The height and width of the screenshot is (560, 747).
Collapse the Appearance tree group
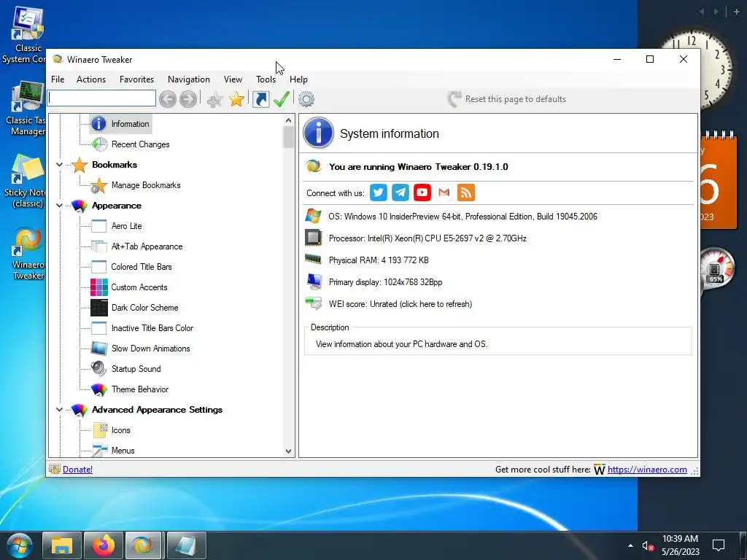(x=59, y=206)
